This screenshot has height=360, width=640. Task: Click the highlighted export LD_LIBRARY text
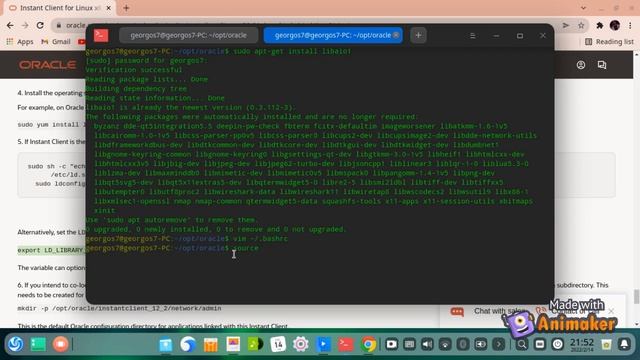[51, 250]
